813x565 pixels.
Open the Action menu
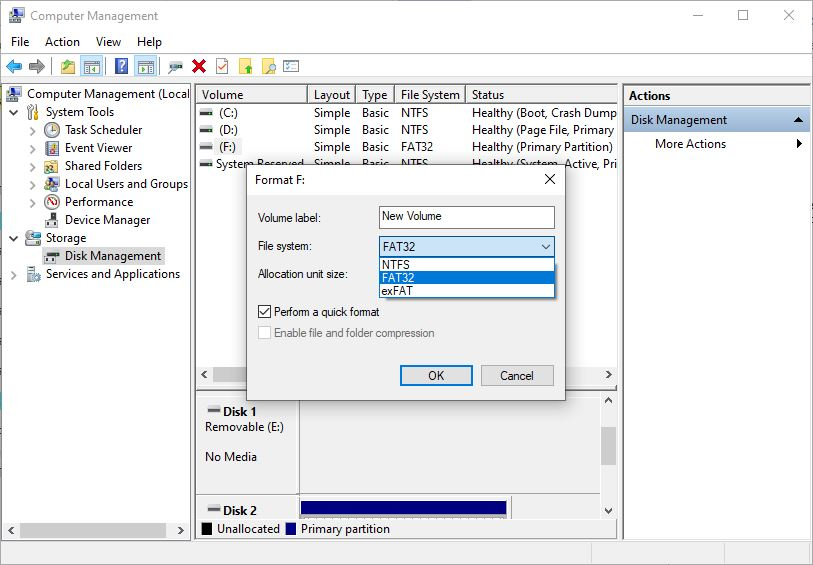[x=62, y=42]
